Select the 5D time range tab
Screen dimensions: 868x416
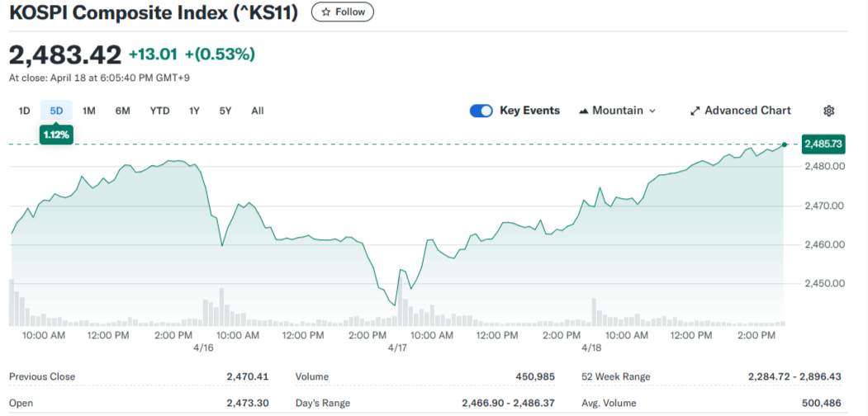[56, 111]
